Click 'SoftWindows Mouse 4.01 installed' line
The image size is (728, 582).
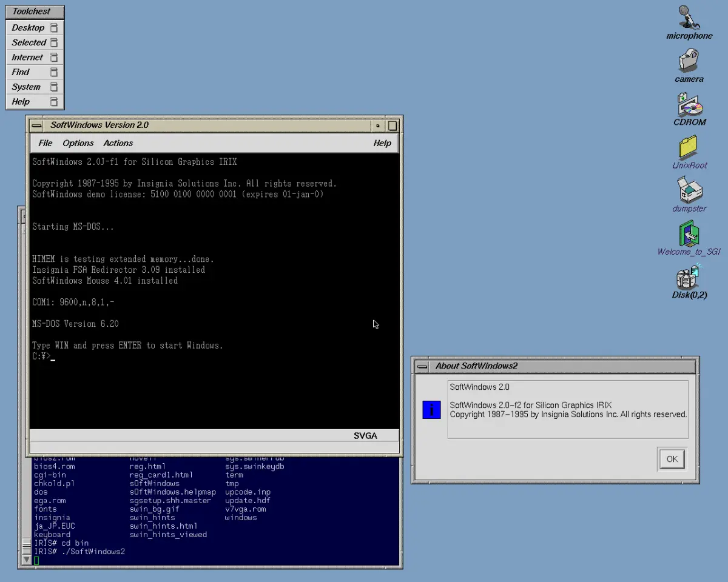105,281
